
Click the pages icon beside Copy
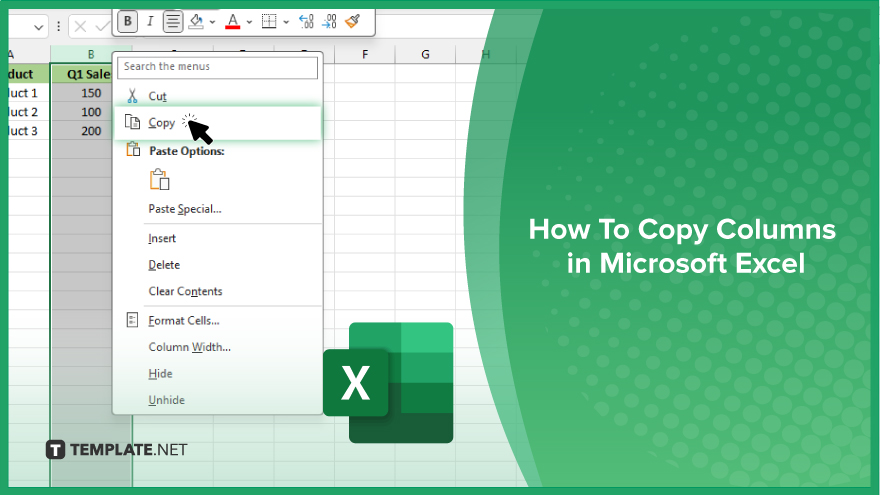pyautogui.click(x=132, y=122)
